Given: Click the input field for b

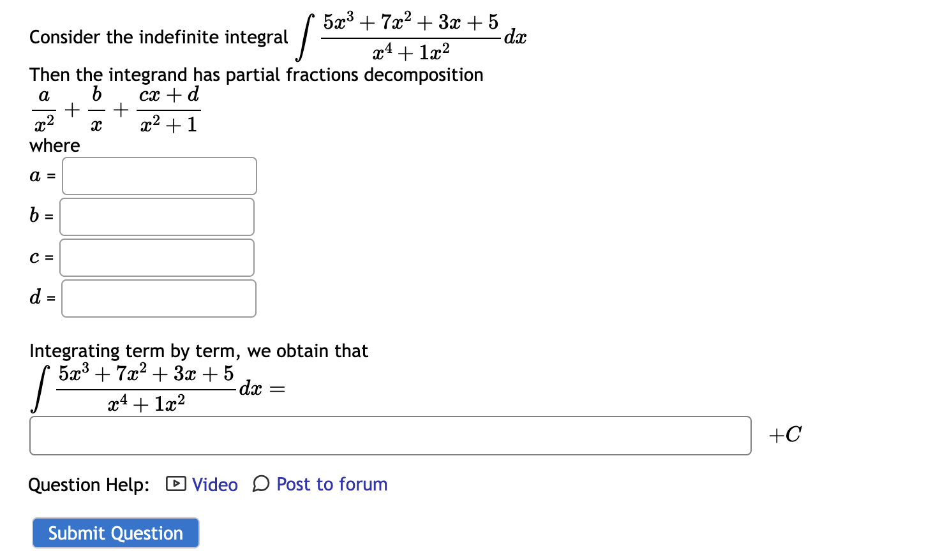Looking at the screenshot, I should [x=156, y=217].
